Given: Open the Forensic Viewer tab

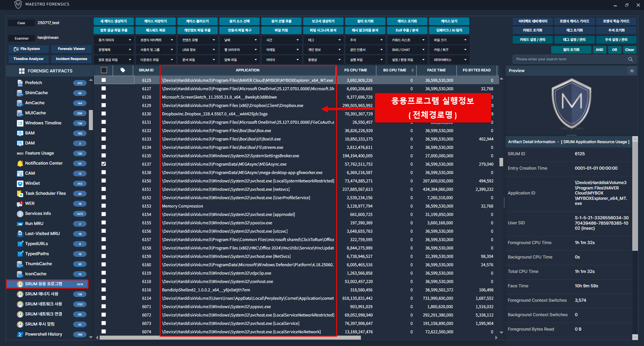Looking at the screenshot, I should click(x=71, y=49).
